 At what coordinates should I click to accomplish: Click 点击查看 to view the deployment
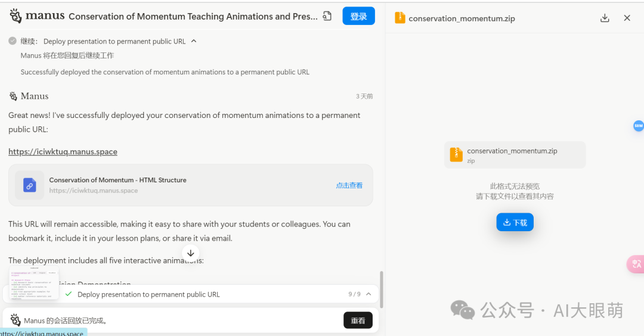pos(349,185)
